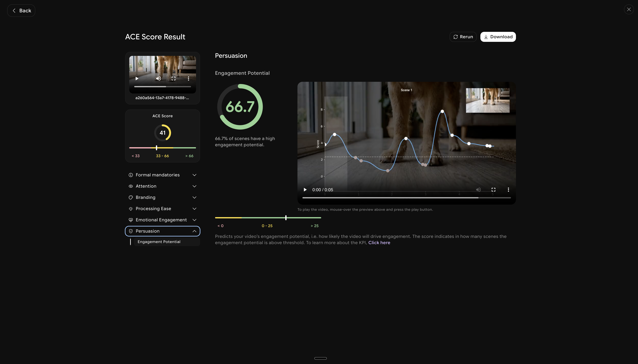Mute the small preview video
The width and height of the screenshot is (638, 364).
[x=158, y=79]
